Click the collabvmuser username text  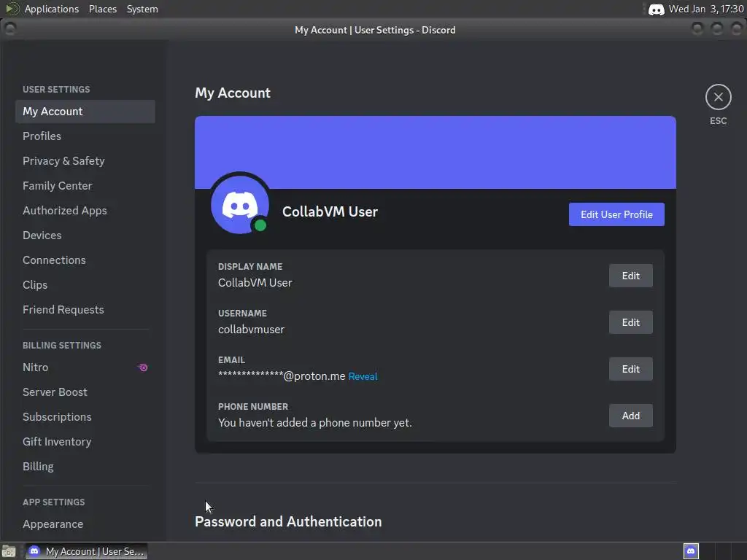click(x=251, y=329)
